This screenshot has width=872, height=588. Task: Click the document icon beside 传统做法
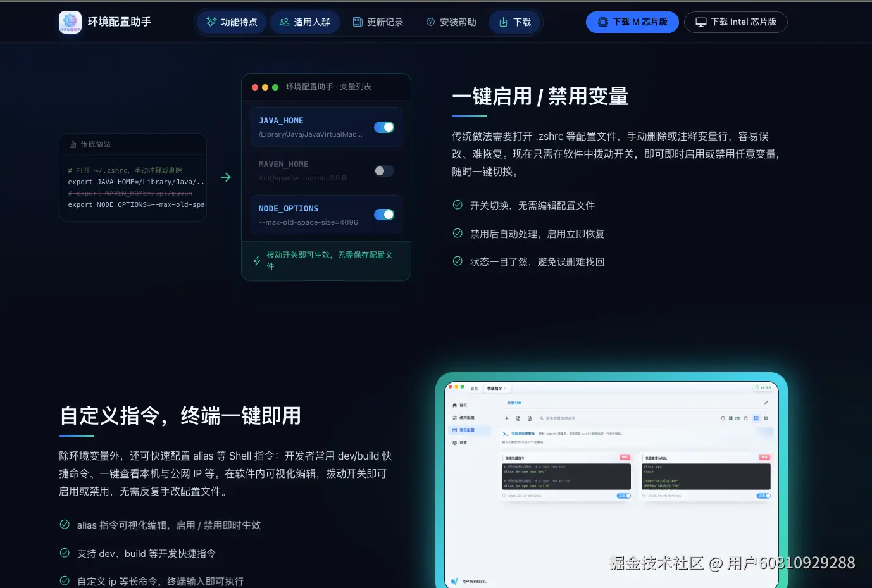(73, 144)
